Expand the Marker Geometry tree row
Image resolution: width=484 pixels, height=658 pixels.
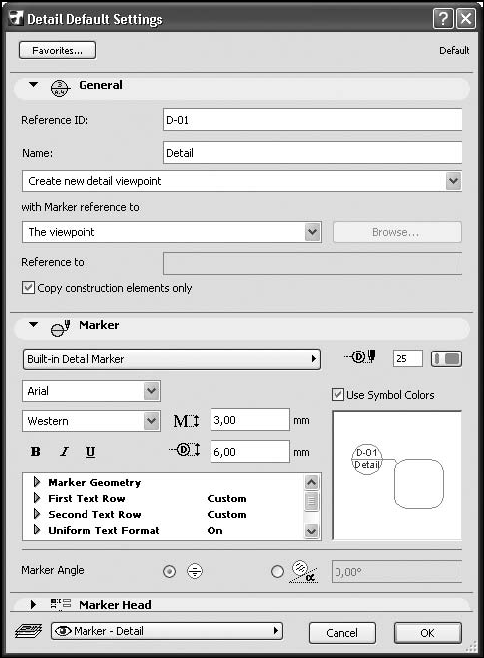pos(37,482)
